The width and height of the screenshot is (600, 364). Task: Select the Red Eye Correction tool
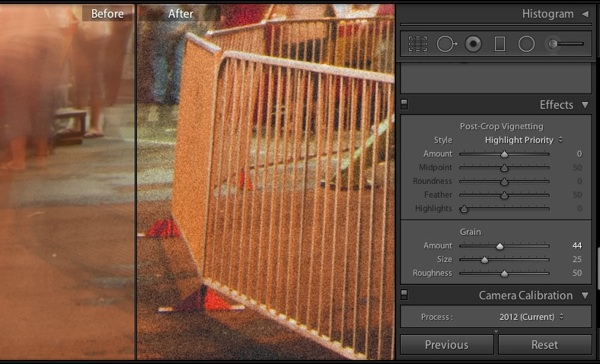473,44
